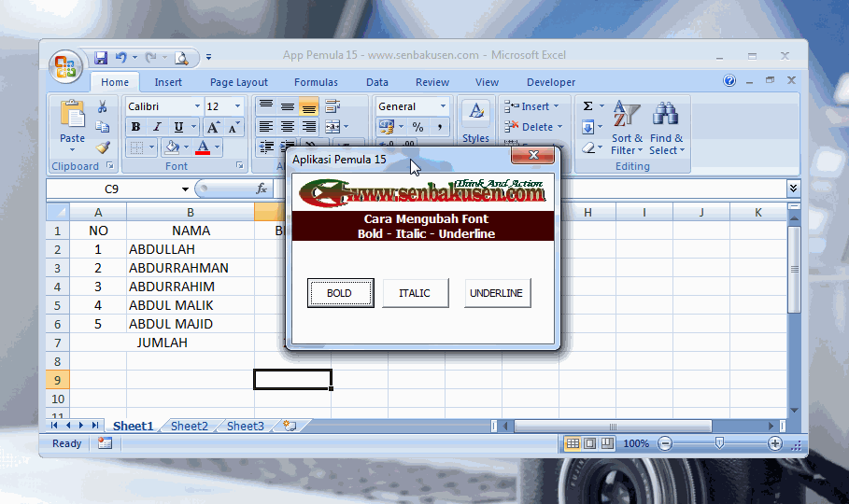Click the Clear eraser icon
The image size is (849, 504).
tap(588, 147)
